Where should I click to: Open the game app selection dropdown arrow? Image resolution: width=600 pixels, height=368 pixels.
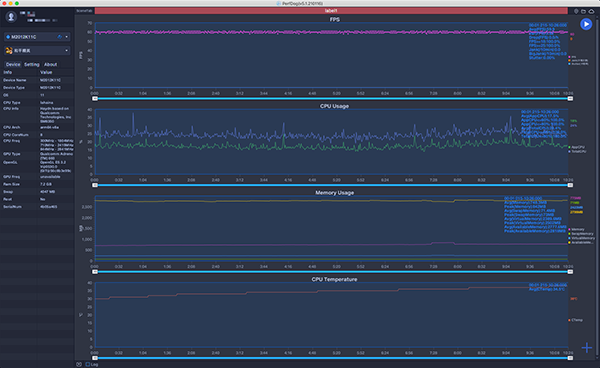point(67,50)
